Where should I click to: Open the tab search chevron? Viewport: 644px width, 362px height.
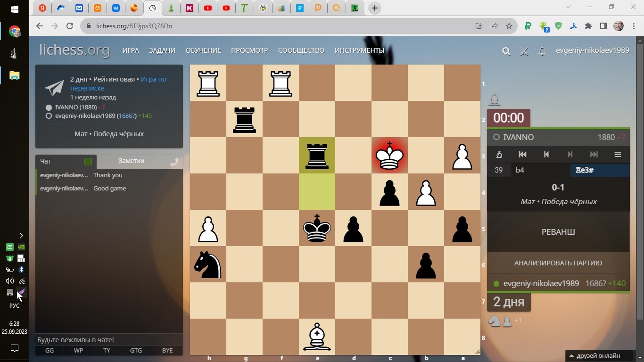click(x=568, y=7)
